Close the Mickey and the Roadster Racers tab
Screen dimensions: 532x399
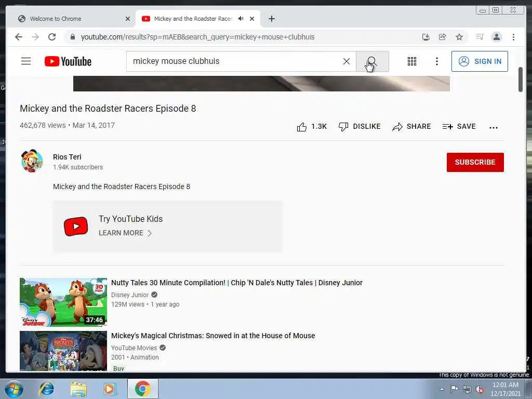[x=252, y=19]
